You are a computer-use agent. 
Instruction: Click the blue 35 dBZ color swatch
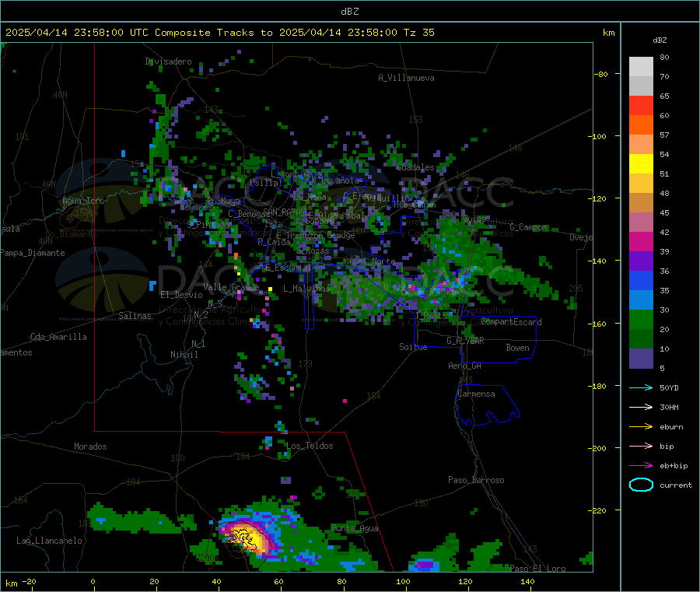coord(641,280)
